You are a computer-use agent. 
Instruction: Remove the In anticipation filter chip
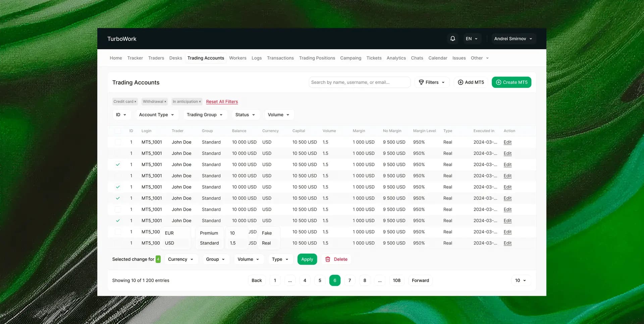(200, 102)
